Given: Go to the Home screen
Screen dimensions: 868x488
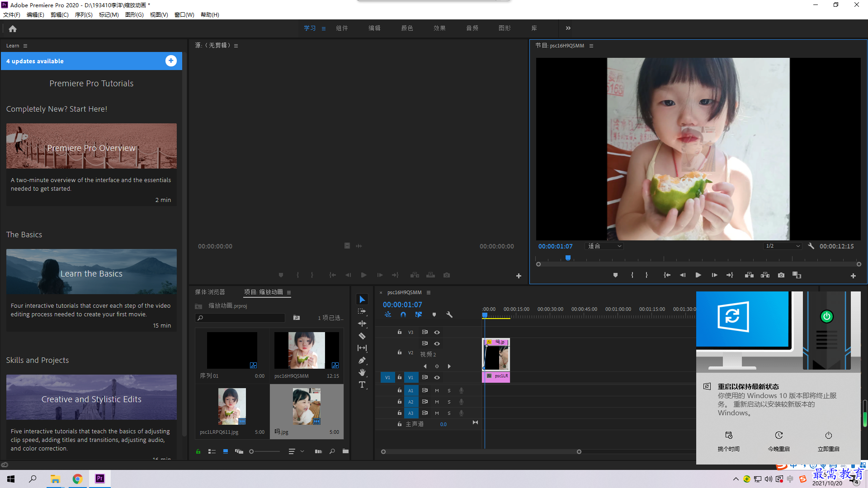Looking at the screenshot, I should coord(13,28).
